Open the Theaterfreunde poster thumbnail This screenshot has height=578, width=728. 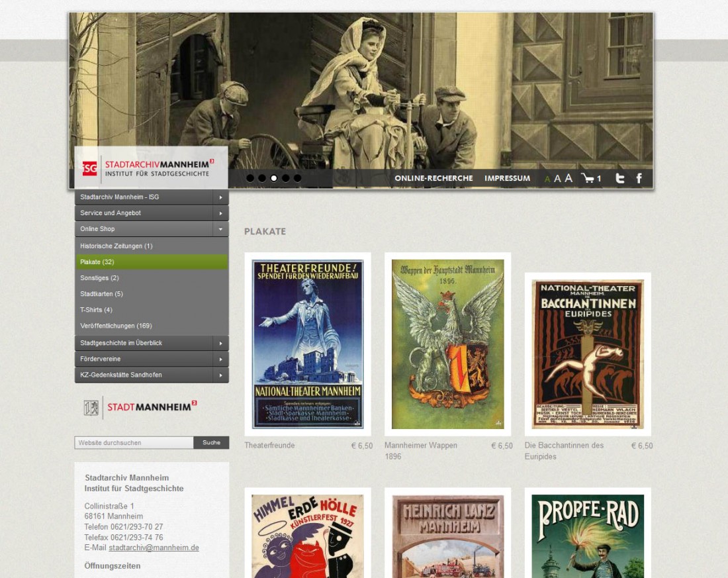pyautogui.click(x=308, y=344)
